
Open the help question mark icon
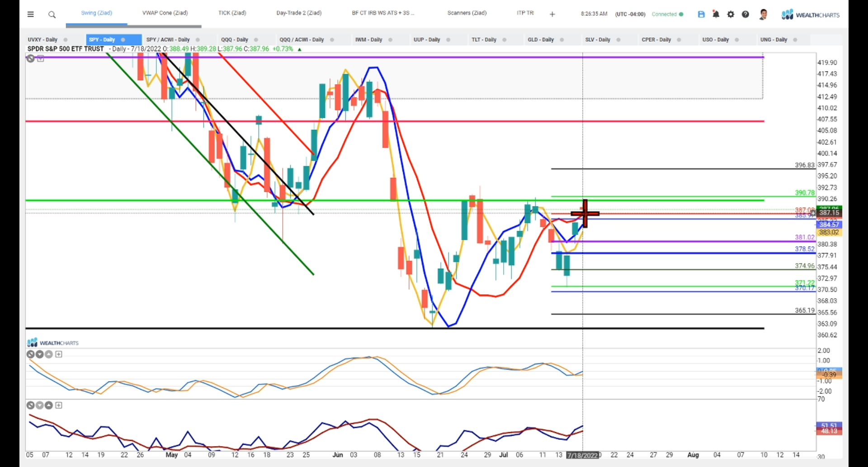[745, 14]
